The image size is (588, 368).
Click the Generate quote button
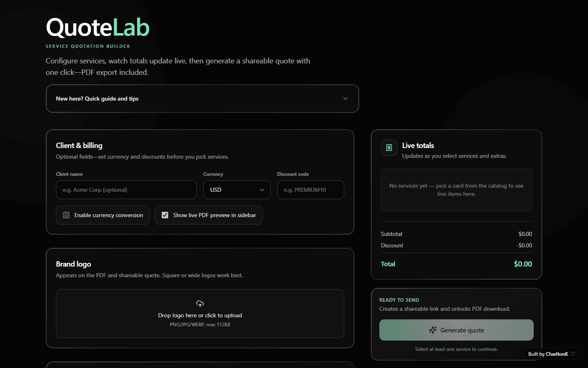pos(456,330)
